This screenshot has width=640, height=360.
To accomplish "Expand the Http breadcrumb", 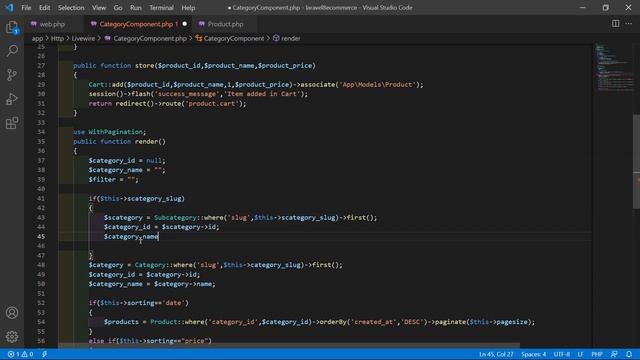I will coord(57,38).
